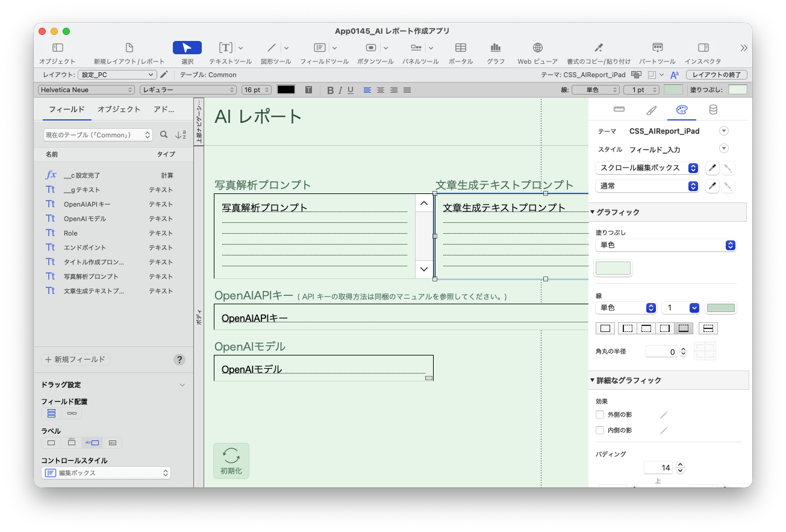786x532 pixels.
Task: Edit layout with the pencil icon
Action: tap(164, 75)
